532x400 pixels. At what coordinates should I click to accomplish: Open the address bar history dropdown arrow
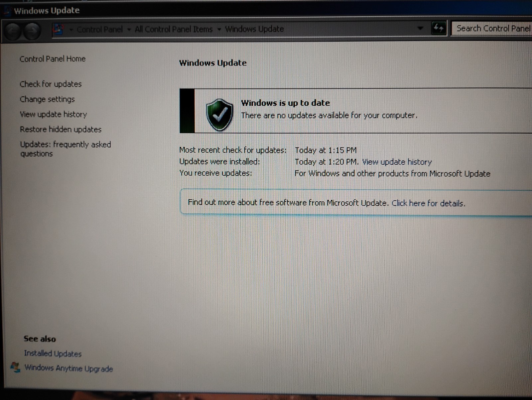[420, 29]
